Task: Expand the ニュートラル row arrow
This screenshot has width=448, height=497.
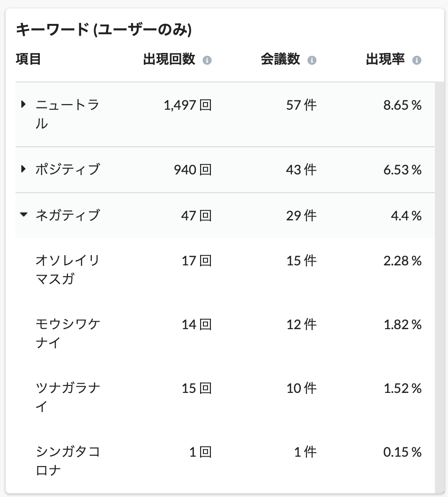Action: [23, 104]
